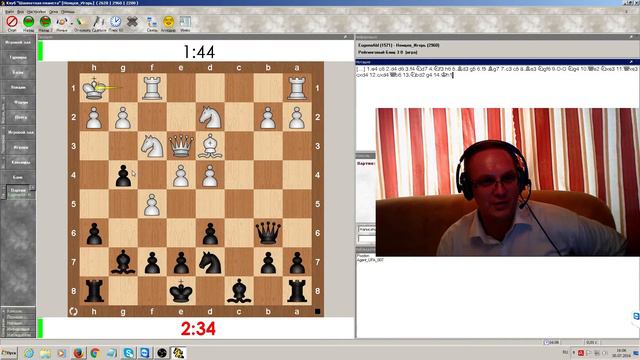Select the black pawn on d6
The width and height of the screenshot is (640, 360).
210,233
